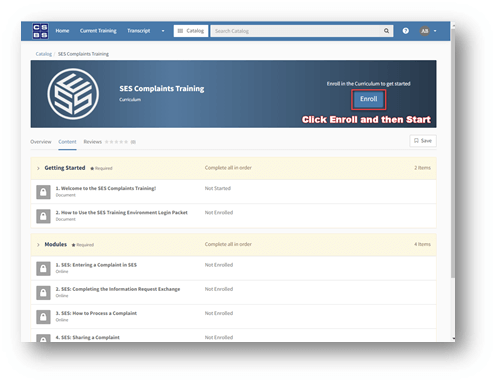Open SES: How to Process a Complaint
This screenshot has width=497, height=384.
click(x=96, y=313)
